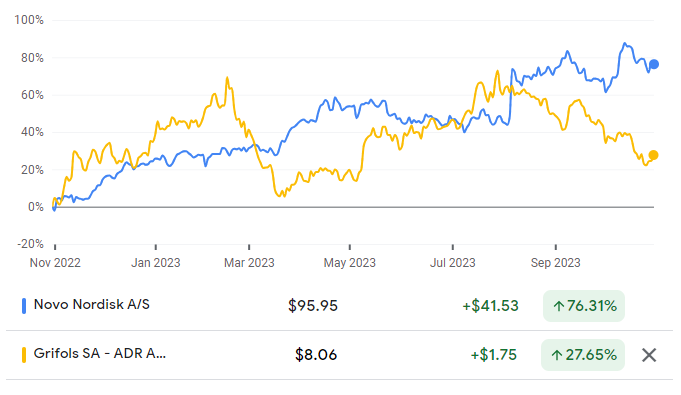Click the Sep 2023 axis tick label

tap(555, 263)
